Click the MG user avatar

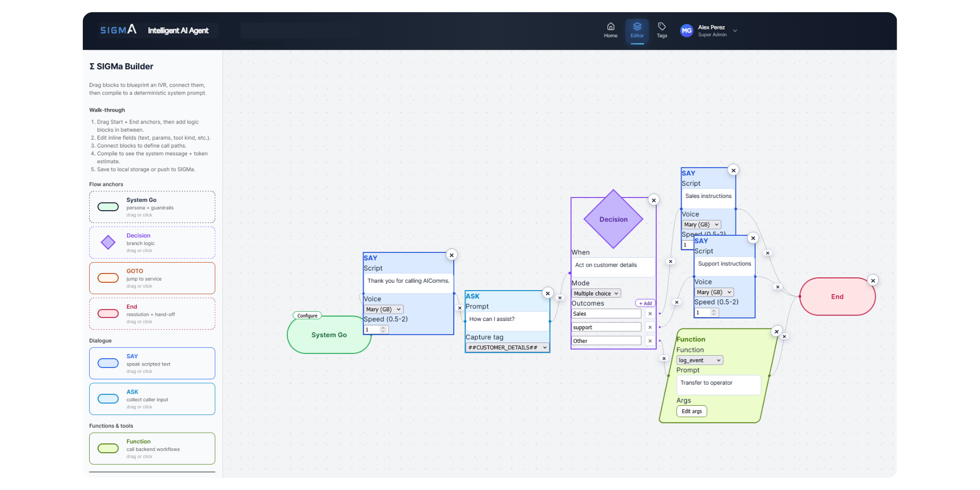[686, 30]
